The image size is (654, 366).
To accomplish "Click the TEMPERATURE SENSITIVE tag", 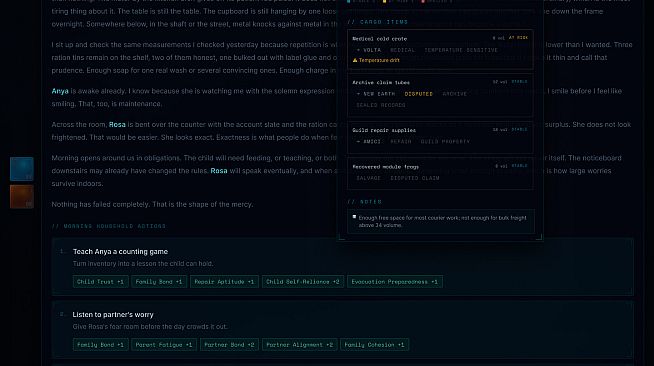I will point(461,50).
